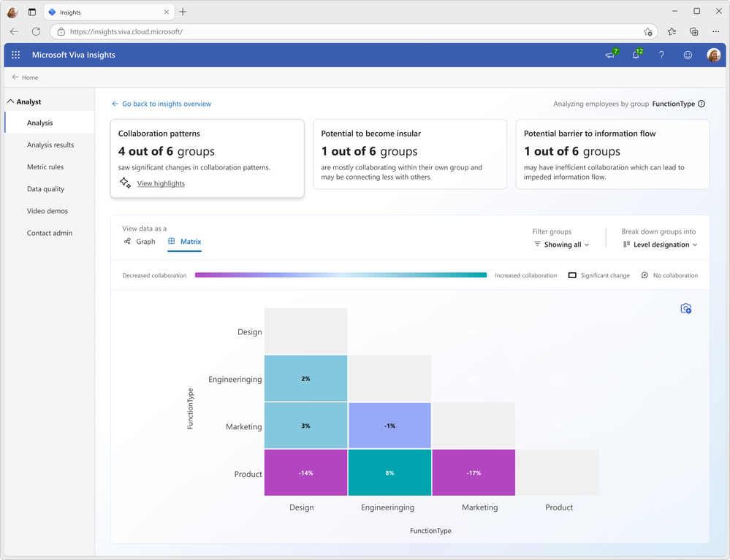Open the browser collections icon

coord(693,31)
